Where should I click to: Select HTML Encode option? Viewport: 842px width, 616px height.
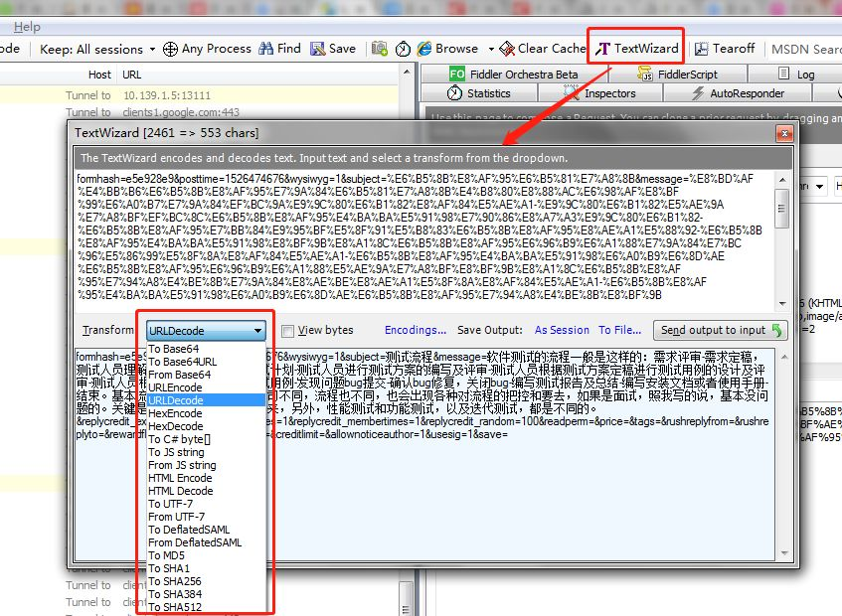pos(206,478)
